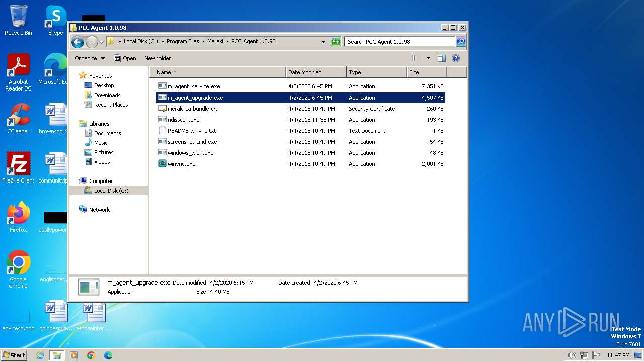This screenshot has width=644, height=362.
Task: Click Program Files in address breadcrumb
Action: coord(183,42)
